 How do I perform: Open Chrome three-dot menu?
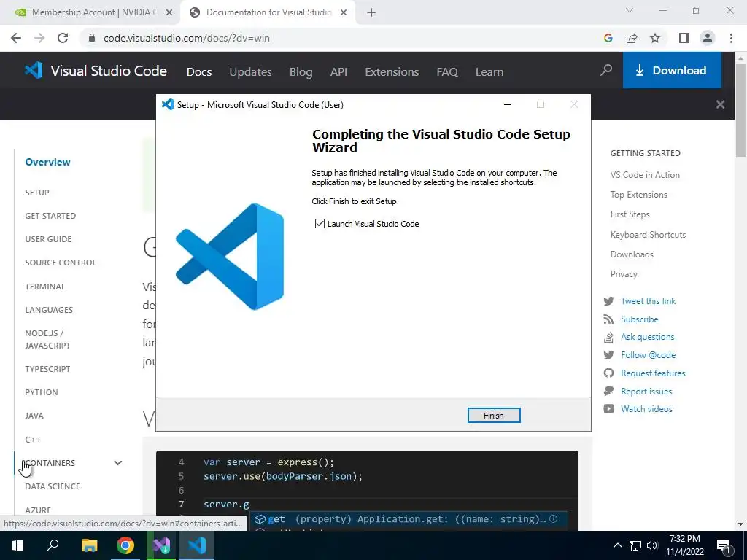coord(731,38)
